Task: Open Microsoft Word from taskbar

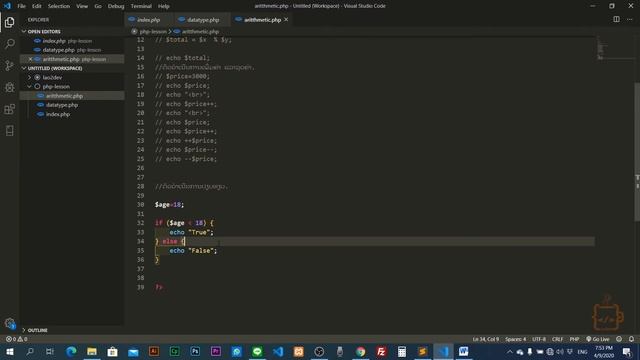Action: (464, 351)
